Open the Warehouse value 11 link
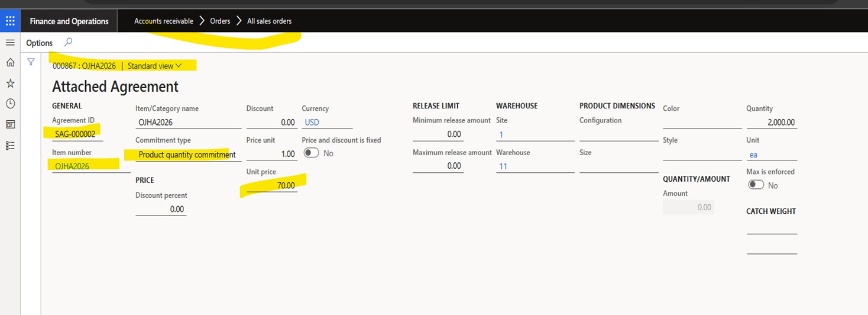868x315 pixels. tap(503, 166)
